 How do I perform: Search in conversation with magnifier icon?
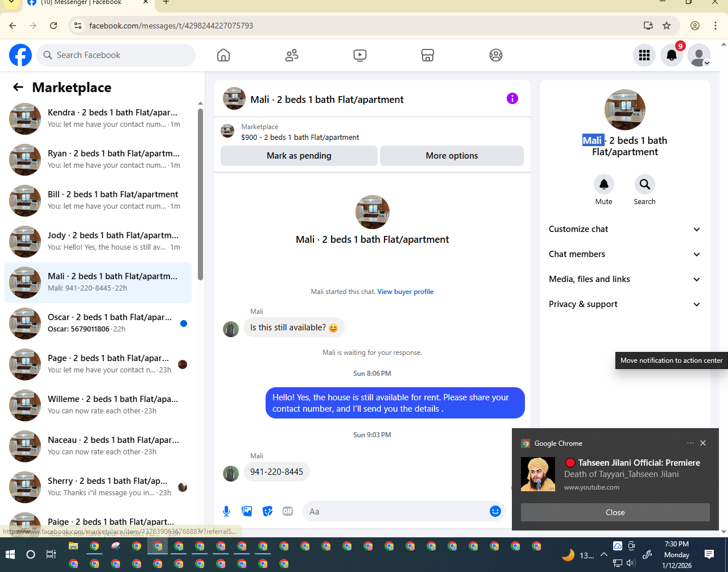[x=644, y=184]
